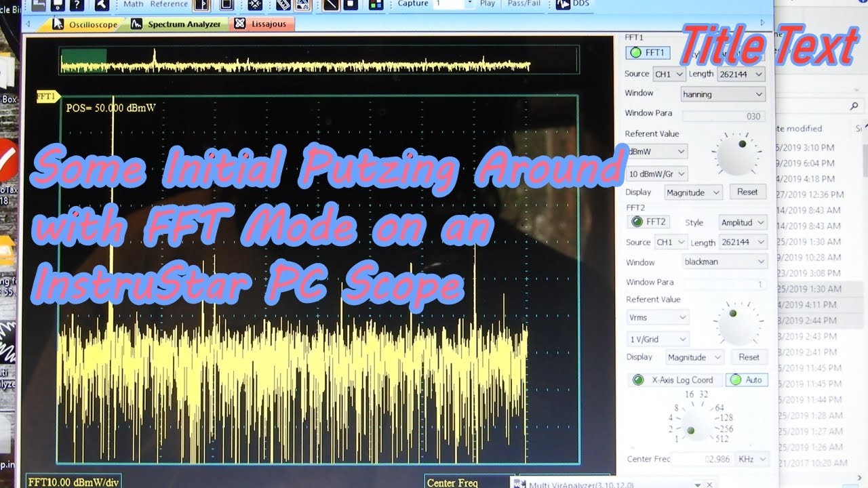
Task: Open FFT2 Display Magnitude dropdown
Action: point(695,357)
